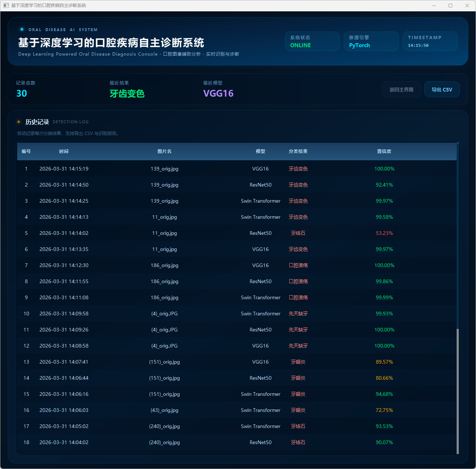Click the 模型 column header
476x469 pixels.
click(260, 151)
